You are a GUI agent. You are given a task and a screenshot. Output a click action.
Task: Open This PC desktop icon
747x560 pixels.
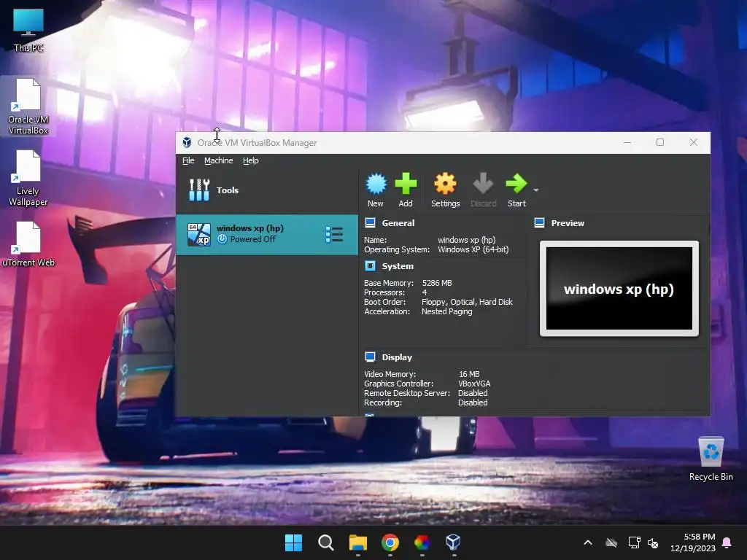[x=28, y=30]
